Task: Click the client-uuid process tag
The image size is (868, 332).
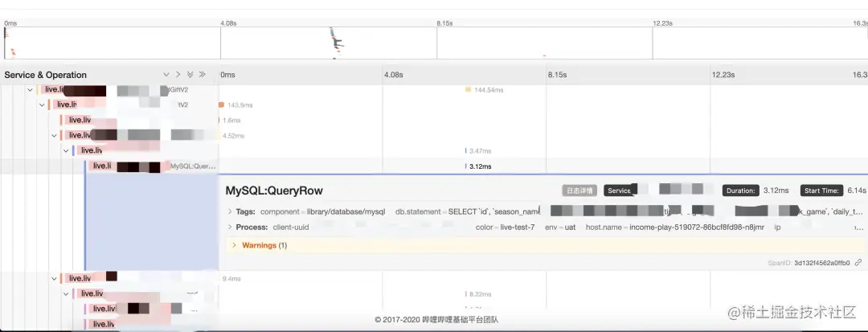Action: click(291, 227)
